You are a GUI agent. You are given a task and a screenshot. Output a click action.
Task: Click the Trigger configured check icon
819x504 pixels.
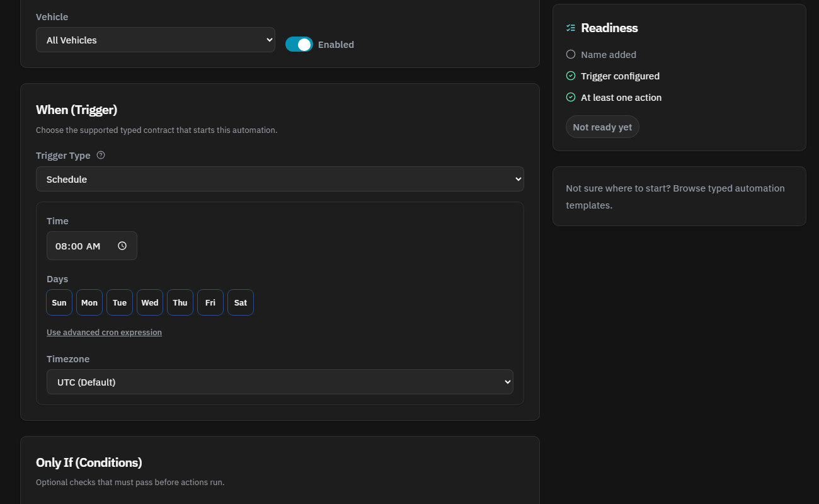571,76
